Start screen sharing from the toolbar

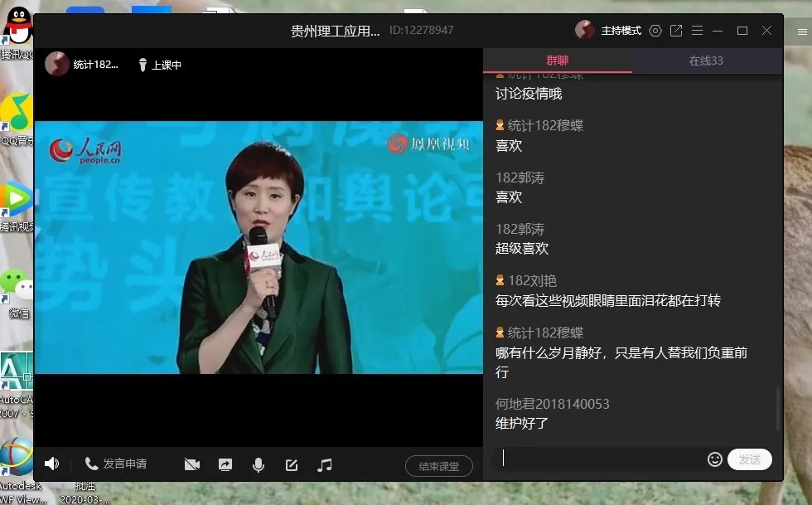click(x=225, y=465)
